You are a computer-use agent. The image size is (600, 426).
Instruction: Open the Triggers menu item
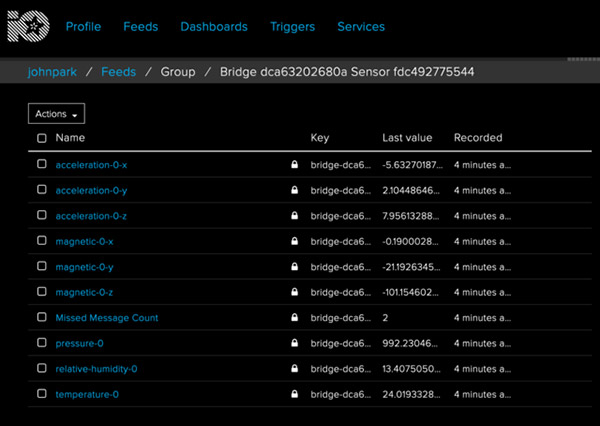tap(292, 27)
